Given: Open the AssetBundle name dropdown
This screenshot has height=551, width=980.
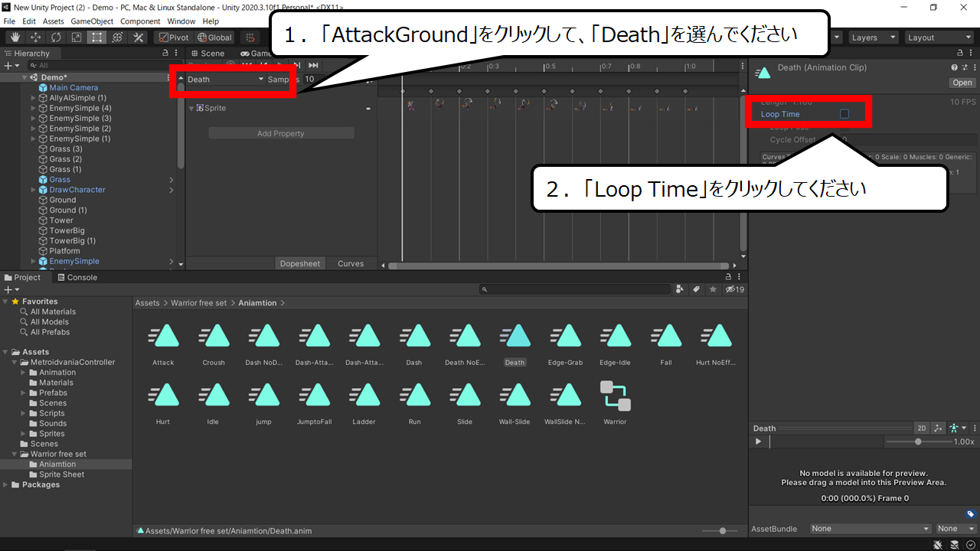Looking at the screenshot, I should (x=871, y=529).
